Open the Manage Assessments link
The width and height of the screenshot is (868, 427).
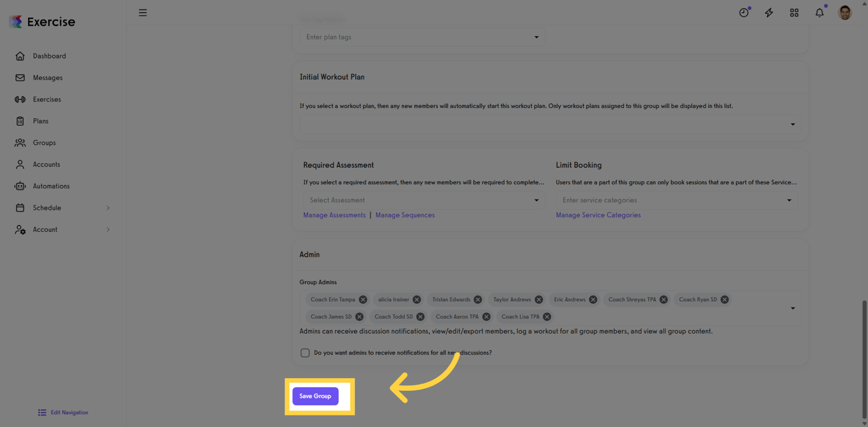(x=334, y=215)
